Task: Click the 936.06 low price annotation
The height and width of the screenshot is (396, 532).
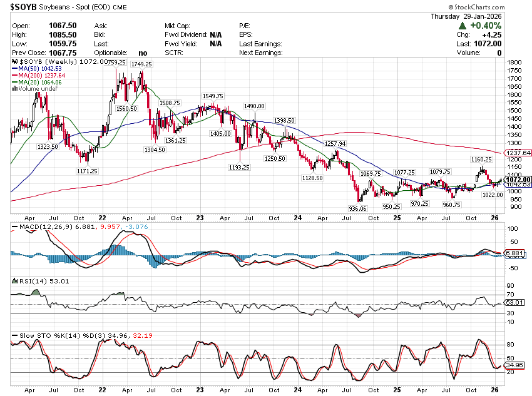Action: click(357, 208)
